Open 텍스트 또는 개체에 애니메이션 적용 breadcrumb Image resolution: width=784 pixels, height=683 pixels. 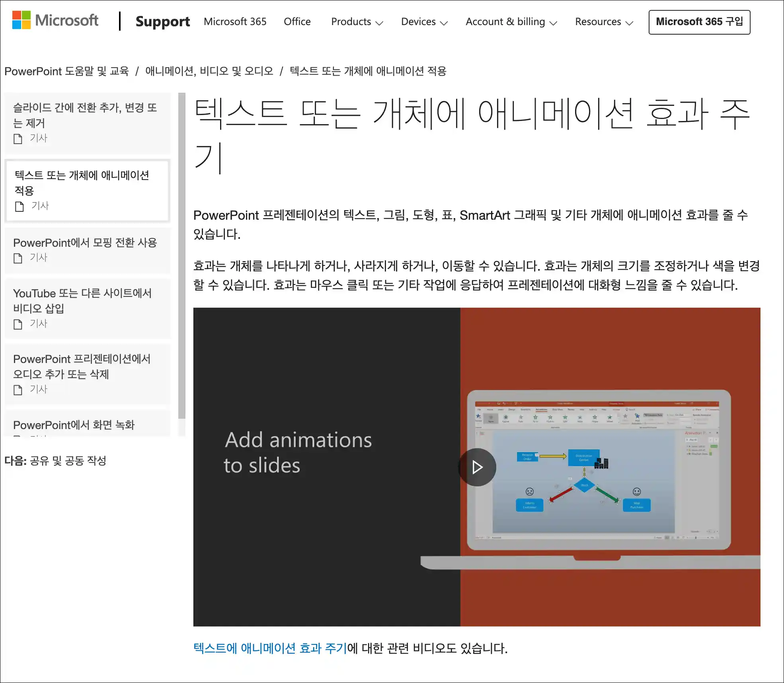tap(368, 71)
